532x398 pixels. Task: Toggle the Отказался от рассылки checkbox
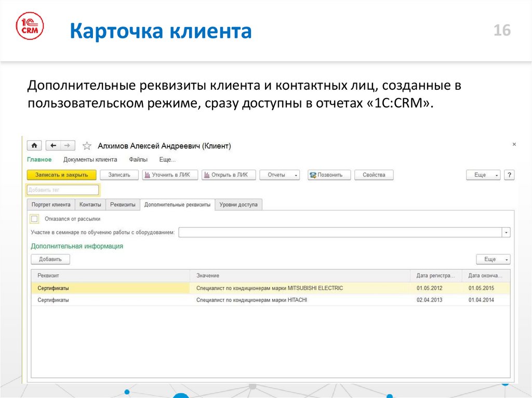point(35,218)
